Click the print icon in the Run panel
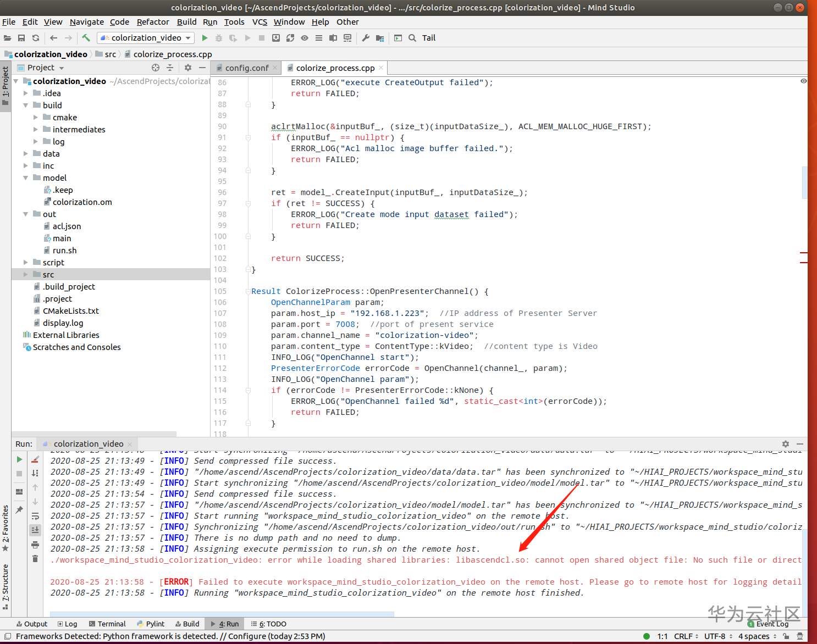The image size is (817, 644). point(35,545)
